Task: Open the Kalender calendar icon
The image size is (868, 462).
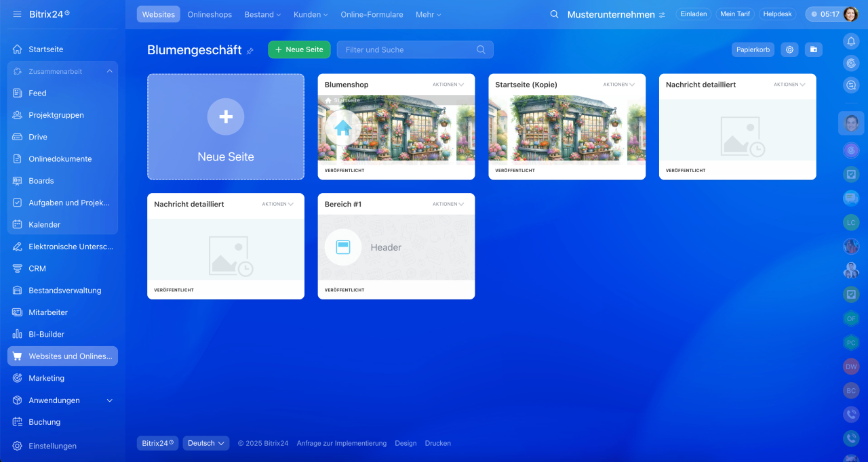Action: [x=18, y=224]
